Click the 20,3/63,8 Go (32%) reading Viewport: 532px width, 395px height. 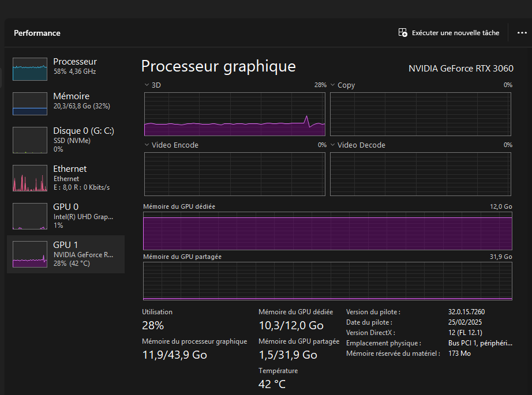pyautogui.click(x=82, y=106)
